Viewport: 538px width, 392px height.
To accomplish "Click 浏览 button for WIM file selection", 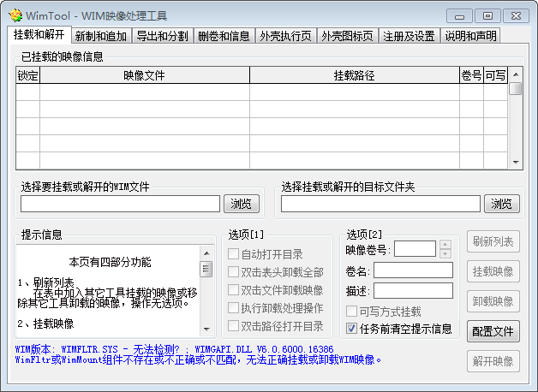I will click(x=242, y=204).
